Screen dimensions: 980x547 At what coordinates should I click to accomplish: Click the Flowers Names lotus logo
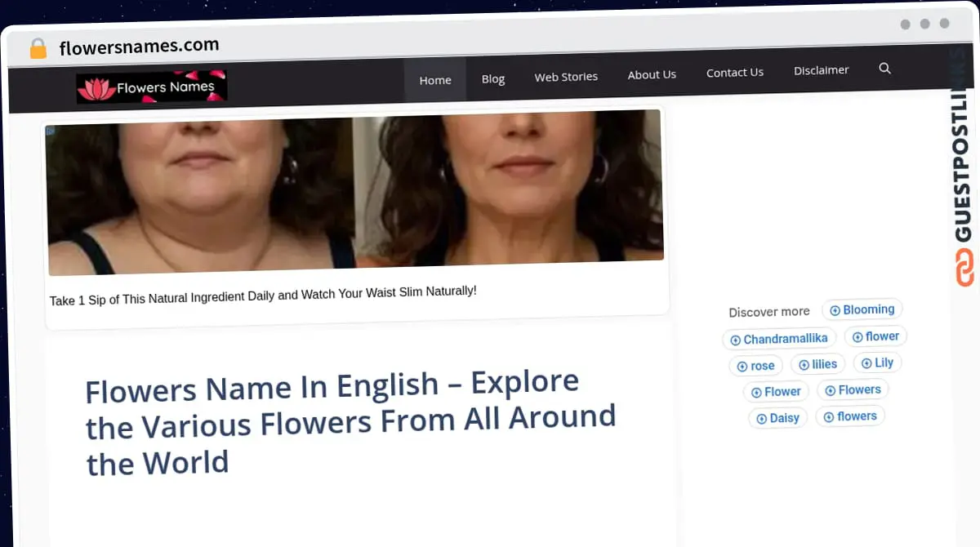pyautogui.click(x=152, y=87)
